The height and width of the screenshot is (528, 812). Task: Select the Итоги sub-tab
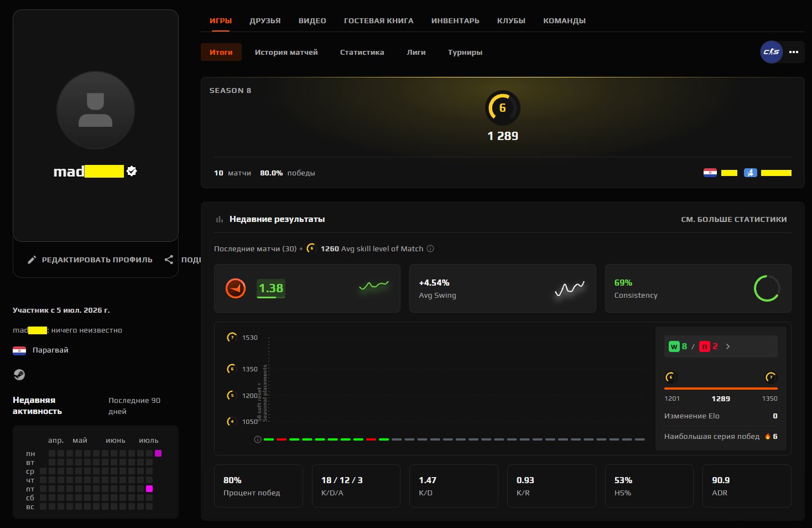pyautogui.click(x=221, y=52)
